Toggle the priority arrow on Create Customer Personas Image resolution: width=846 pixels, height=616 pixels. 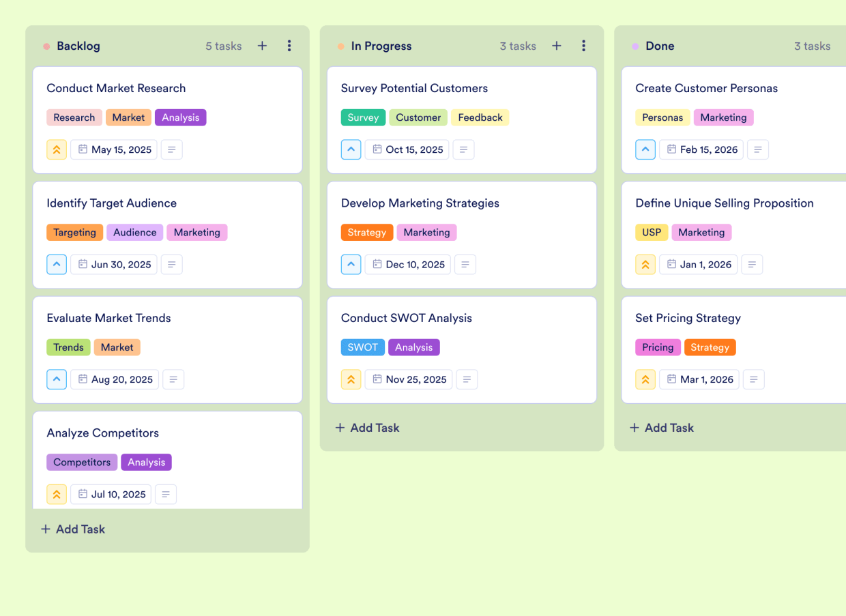pyautogui.click(x=645, y=149)
